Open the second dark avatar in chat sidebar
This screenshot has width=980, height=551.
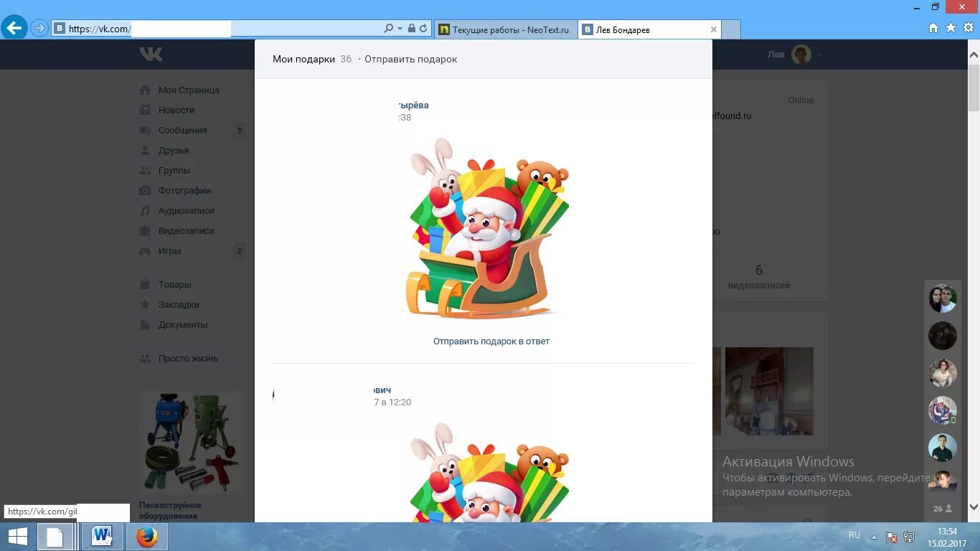pos(943,336)
